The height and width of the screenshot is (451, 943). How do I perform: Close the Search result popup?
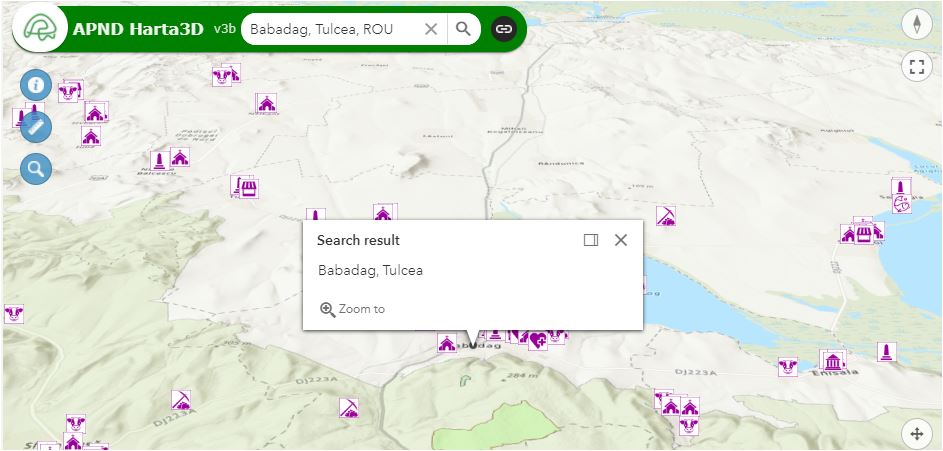pyautogui.click(x=621, y=241)
